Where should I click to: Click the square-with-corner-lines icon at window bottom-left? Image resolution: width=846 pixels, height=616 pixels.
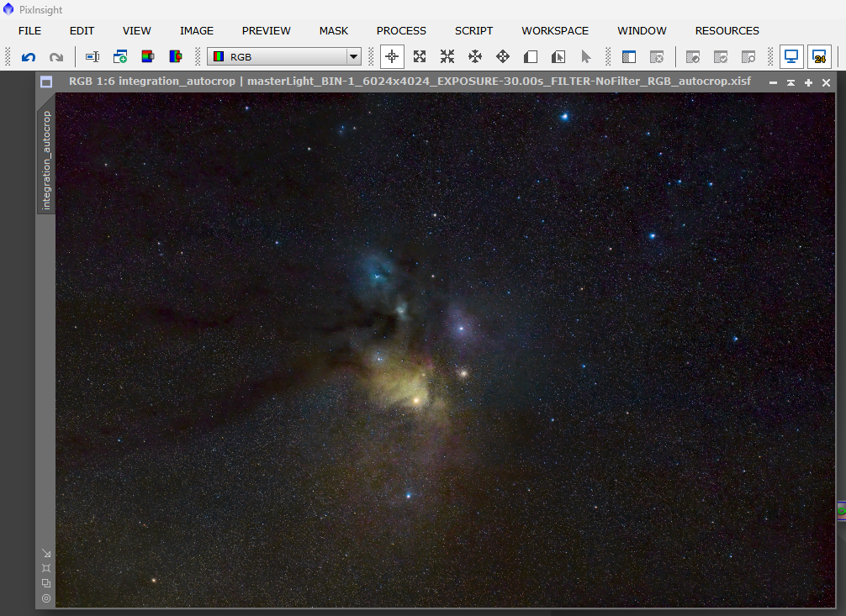point(46,568)
